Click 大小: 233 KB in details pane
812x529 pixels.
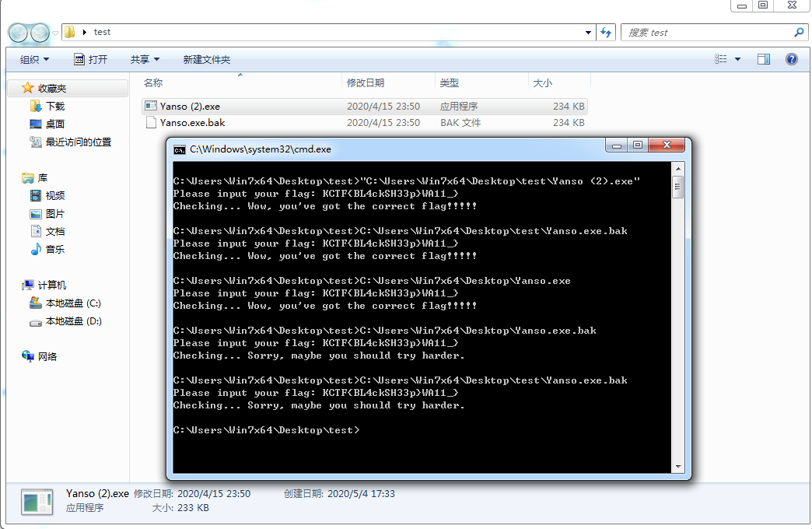pos(180,508)
